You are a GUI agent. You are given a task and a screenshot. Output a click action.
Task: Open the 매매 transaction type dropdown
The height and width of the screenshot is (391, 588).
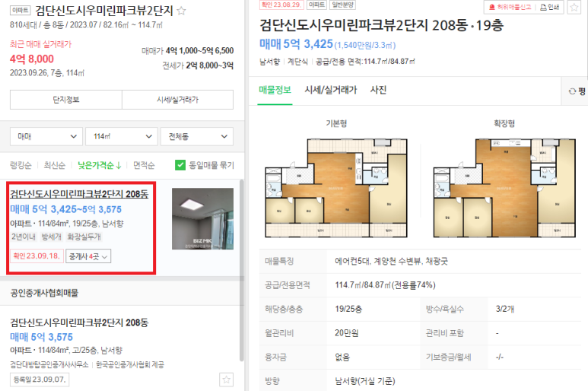click(46, 136)
